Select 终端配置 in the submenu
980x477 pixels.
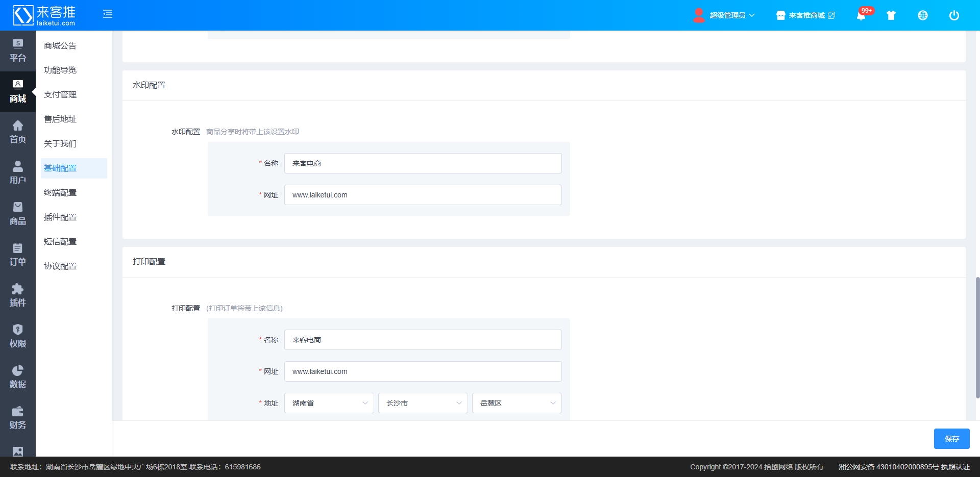coord(60,192)
